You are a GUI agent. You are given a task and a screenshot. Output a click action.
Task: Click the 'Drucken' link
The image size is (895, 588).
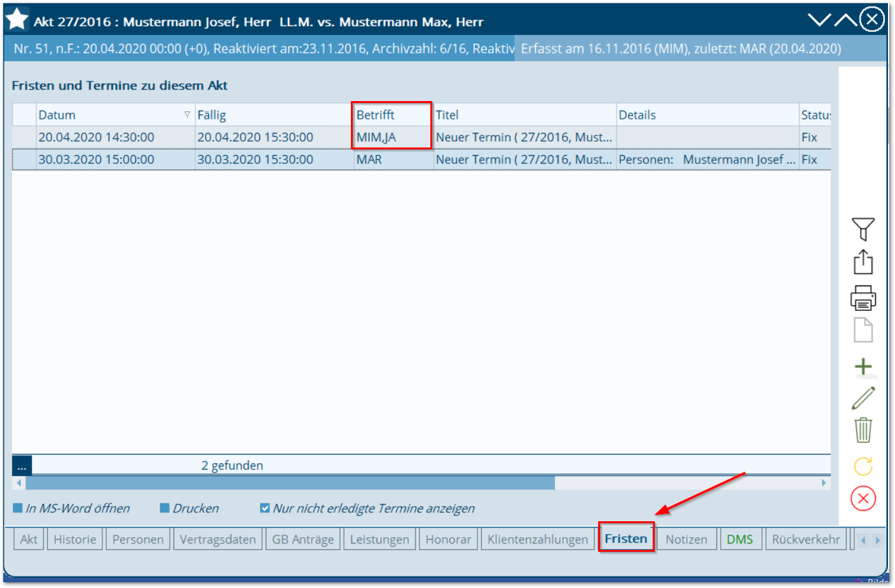[189, 508]
